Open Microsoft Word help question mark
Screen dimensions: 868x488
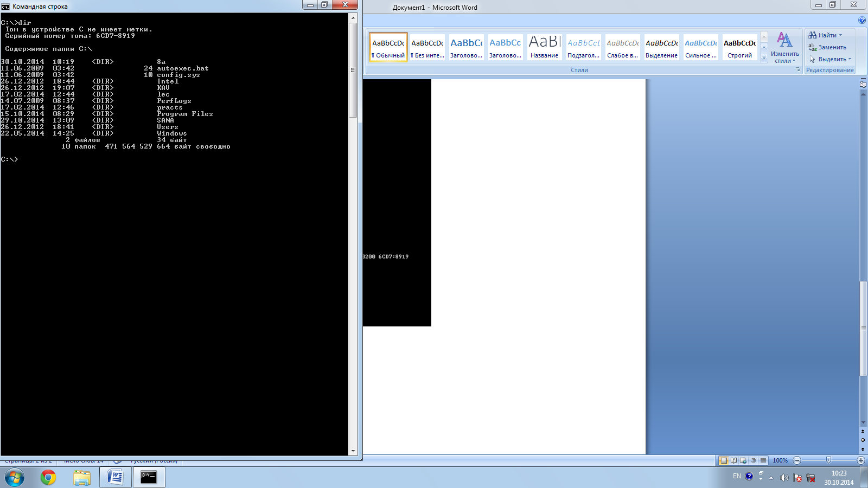click(x=862, y=20)
